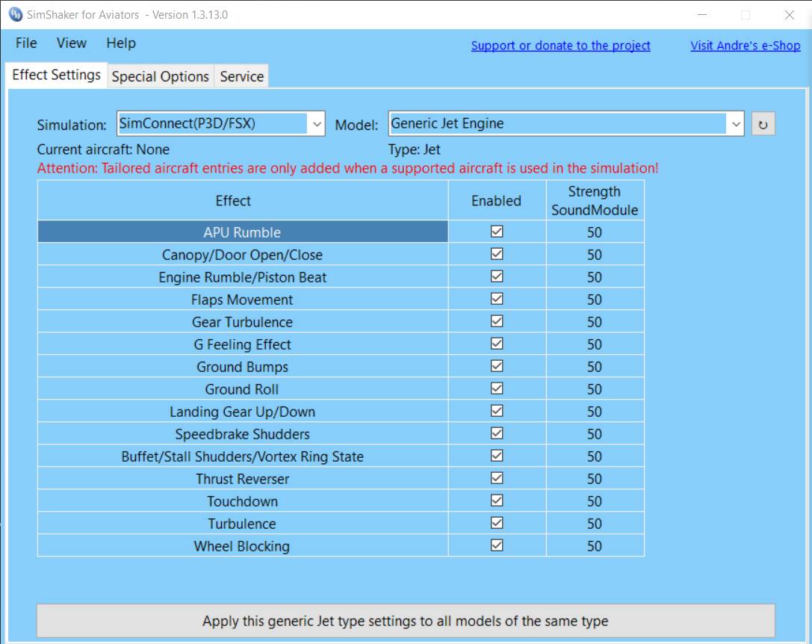Uncheck Flaps Movement enabled box

pyautogui.click(x=497, y=299)
